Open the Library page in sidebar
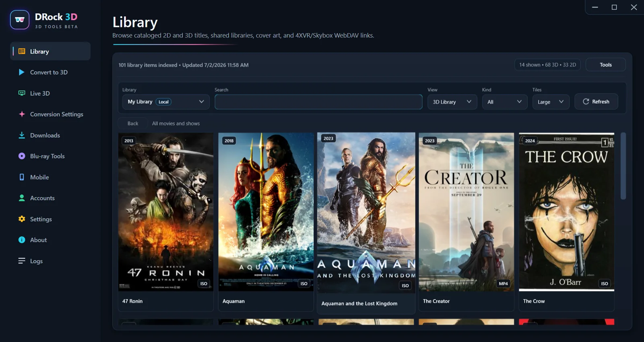Image resolution: width=644 pixels, height=342 pixels. pos(50,51)
